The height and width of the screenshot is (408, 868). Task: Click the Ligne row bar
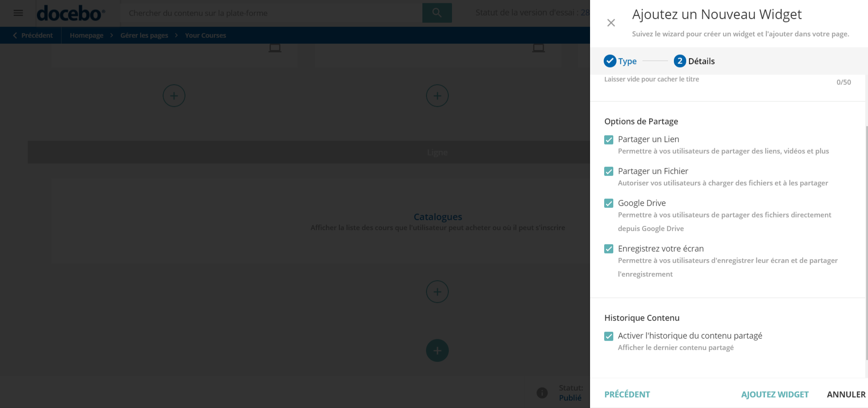point(309,152)
